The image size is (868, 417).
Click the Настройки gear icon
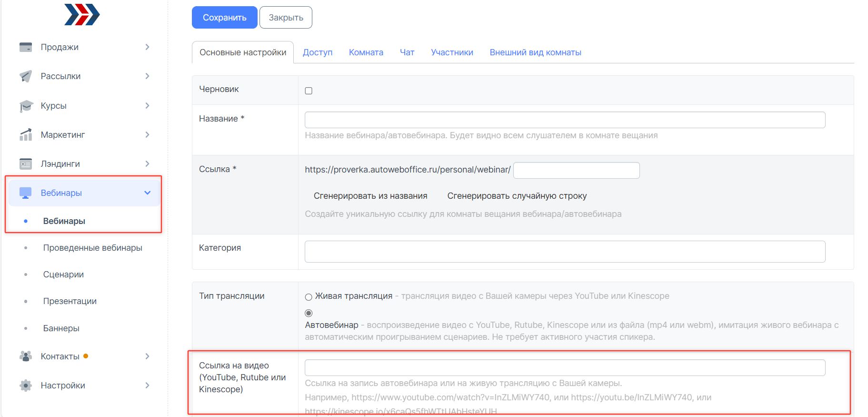click(x=26, y=386)
